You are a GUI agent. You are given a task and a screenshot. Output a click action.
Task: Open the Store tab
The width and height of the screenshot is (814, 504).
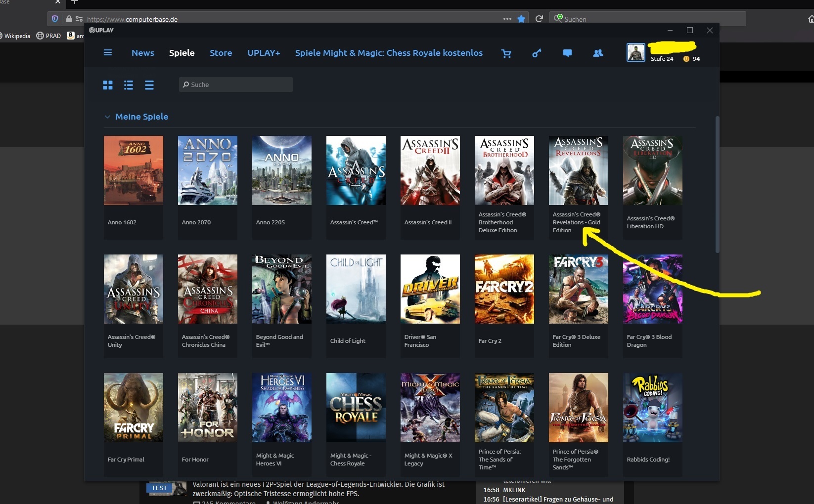(221, 53)
